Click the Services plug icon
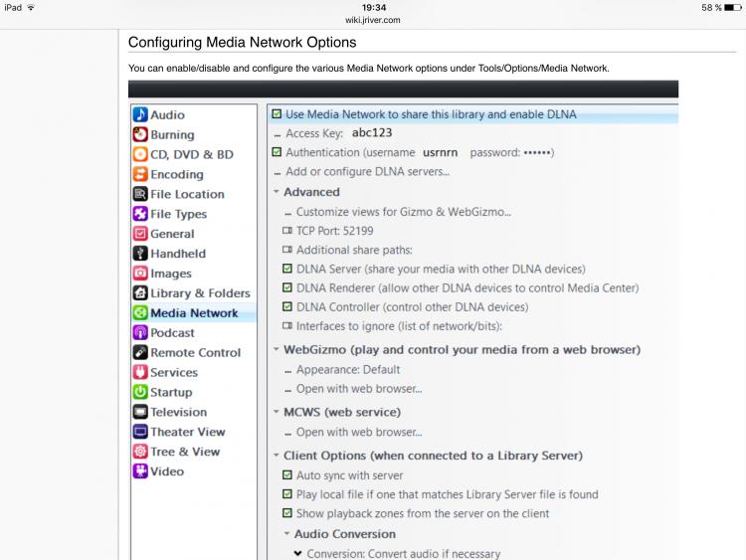The width and height of the screenshot is (746, 560). [140, 372]
